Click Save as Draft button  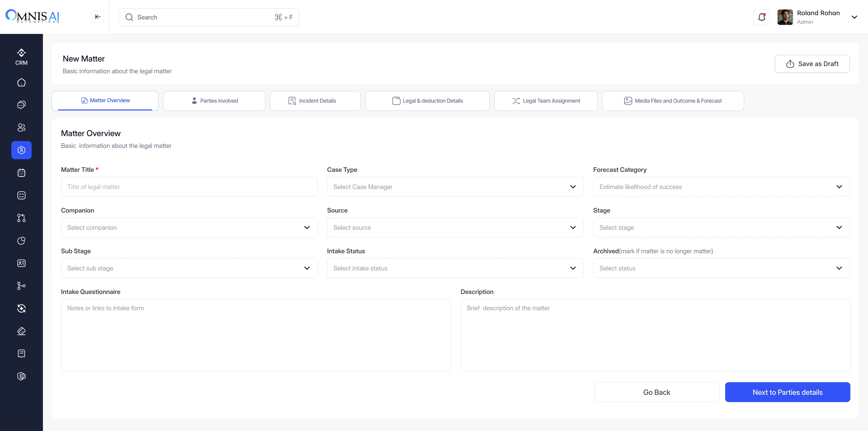coord(812,64)
